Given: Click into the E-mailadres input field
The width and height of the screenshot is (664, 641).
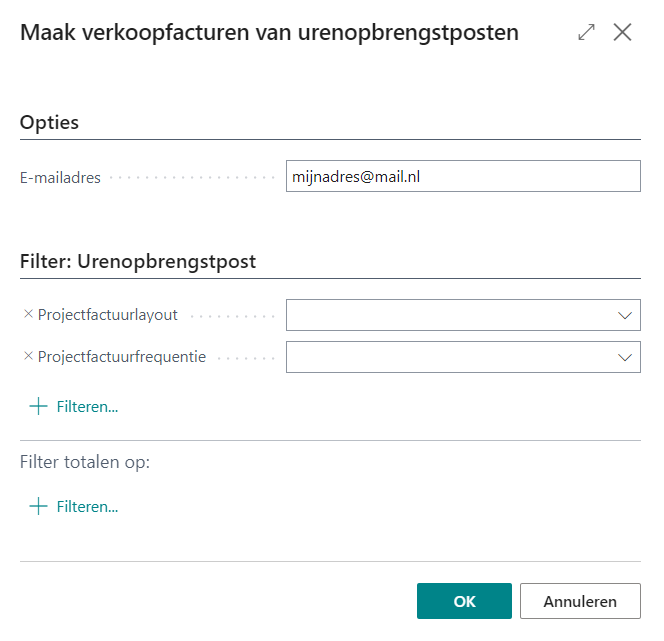Looking at the screenshot, I should (x=462, y=177).
